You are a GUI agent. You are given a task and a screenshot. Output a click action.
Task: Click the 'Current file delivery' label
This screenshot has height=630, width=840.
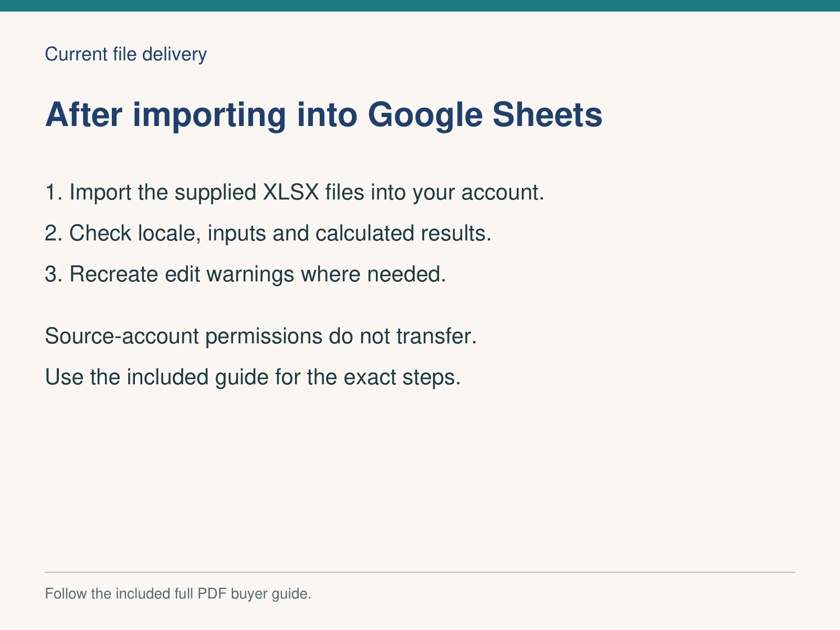click(x=126, y=54)
